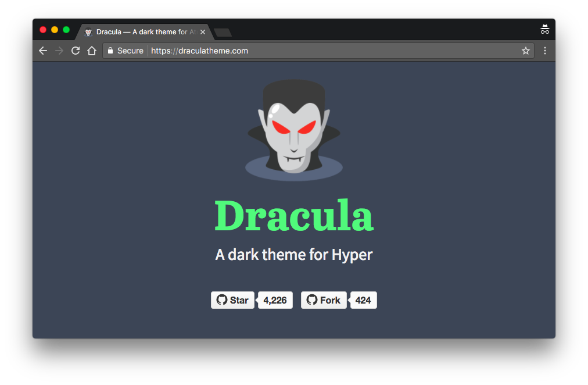Open the browser home page
Viewport: 588px width, 385px height.
[92, 51]
